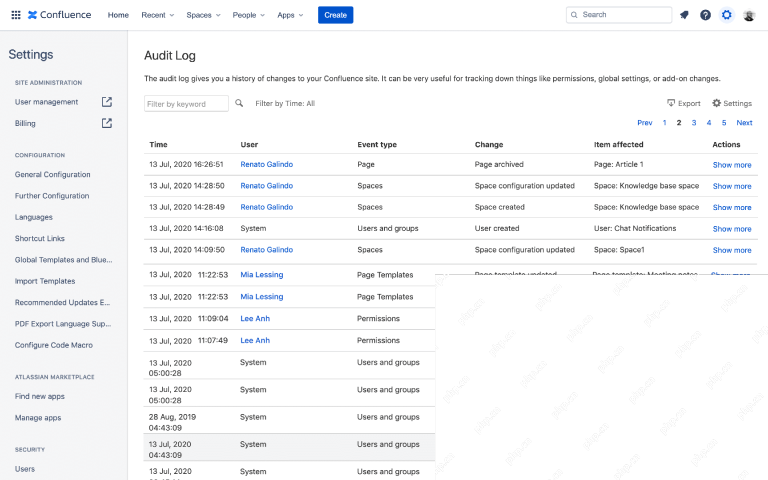Screen dimensions: 768x480
Task: Open Languages settings in sidebar
Action: (33, 217)
